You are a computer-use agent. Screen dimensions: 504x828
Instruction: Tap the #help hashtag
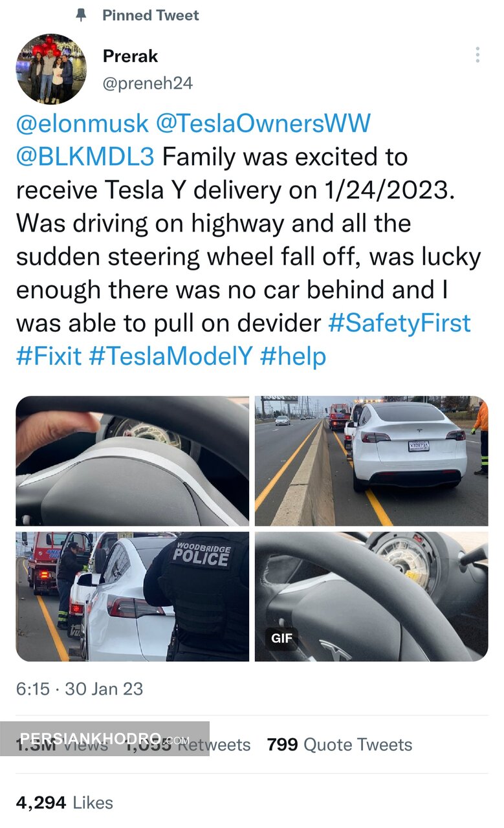click(292, 356)
